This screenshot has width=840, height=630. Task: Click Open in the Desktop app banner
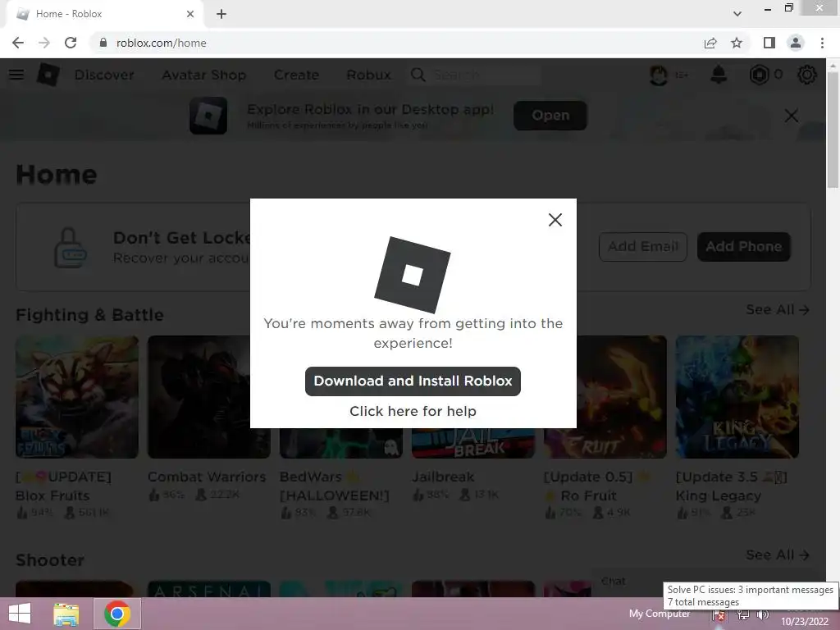[550, 115]
